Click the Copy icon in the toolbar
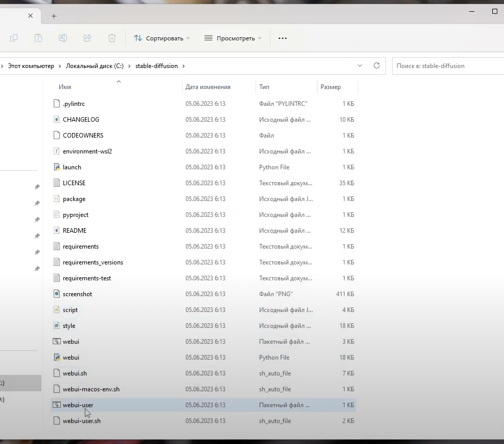Viewport: 504px width, 444px height. [x=14, y=38]
